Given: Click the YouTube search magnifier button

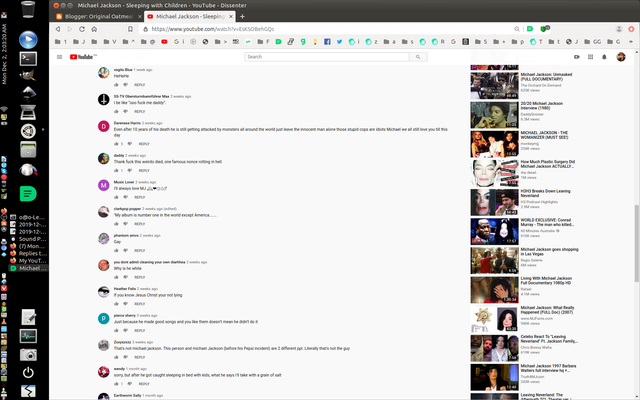Looking at the screenshot, I should 418,57.
